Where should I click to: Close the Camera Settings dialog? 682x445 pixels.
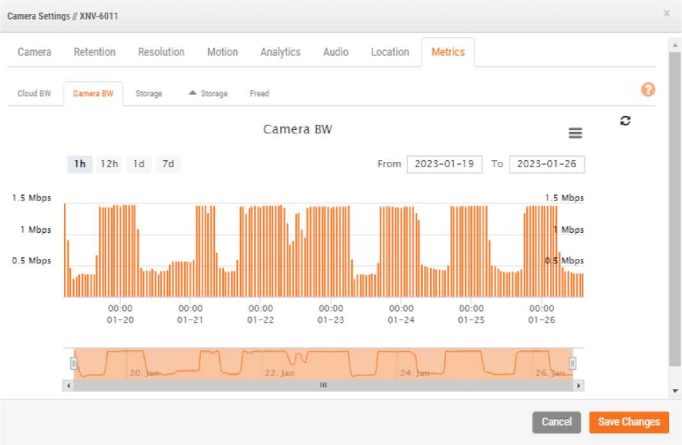667,13
